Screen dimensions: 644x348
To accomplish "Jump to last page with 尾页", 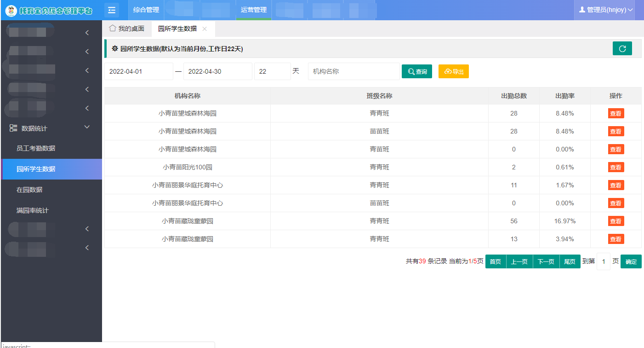I will tap(570, 261).
